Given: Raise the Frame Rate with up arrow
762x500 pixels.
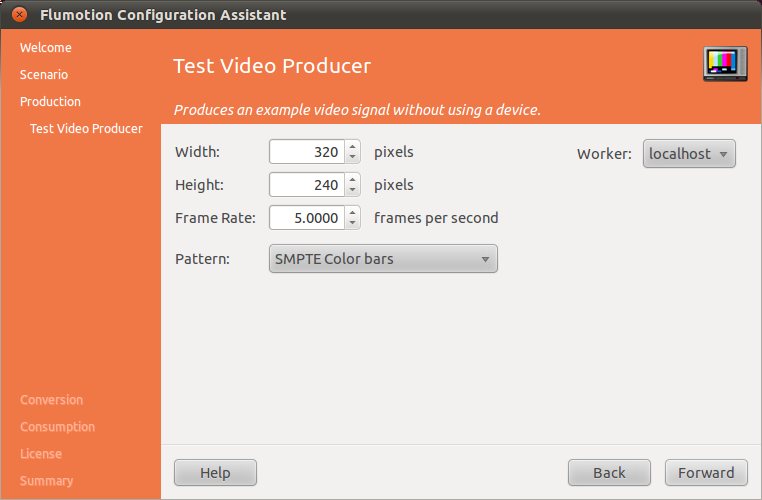Looking at the screenshot, I should pyautogui.click(x=352, y=212).
